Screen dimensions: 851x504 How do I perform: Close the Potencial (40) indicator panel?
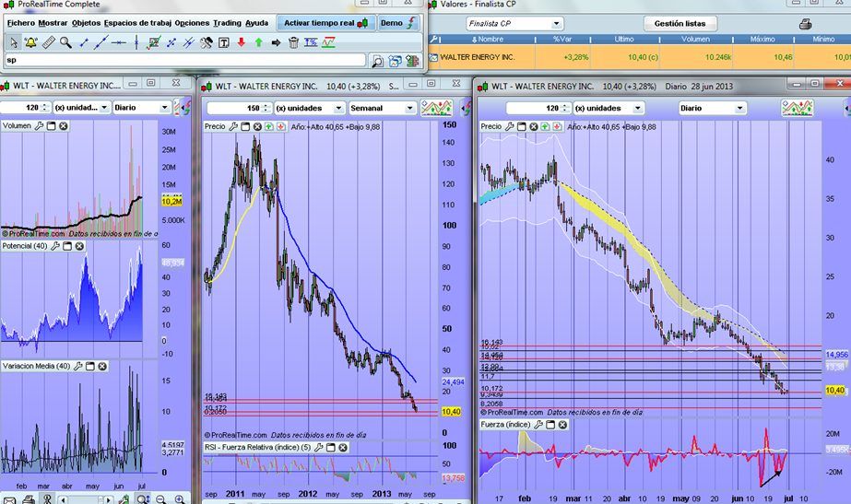pyautogui.click(x=80, y=247)
